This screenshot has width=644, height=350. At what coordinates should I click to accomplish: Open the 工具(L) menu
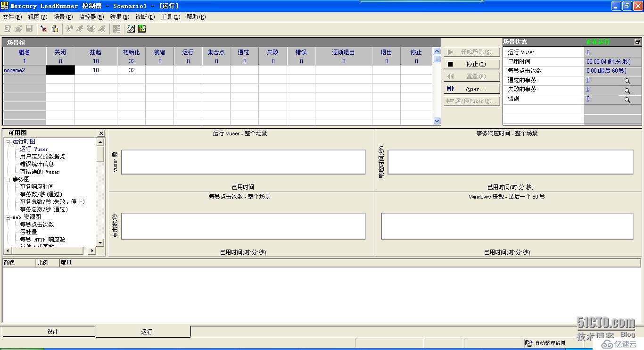(171, 17)
